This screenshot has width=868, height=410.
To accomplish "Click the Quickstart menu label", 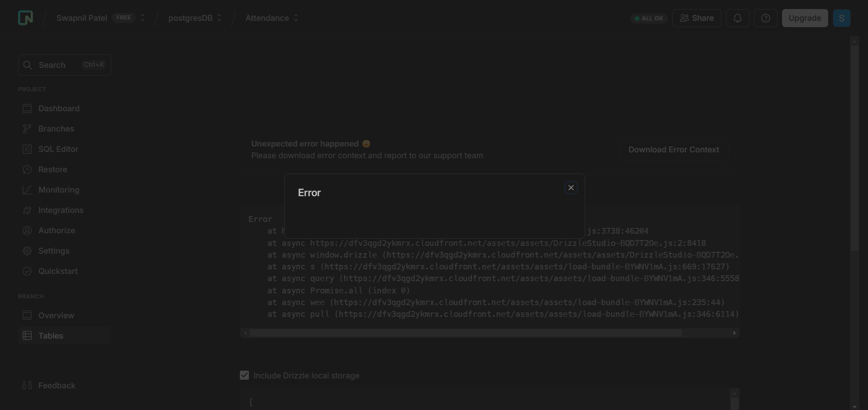I will point(58,271).
